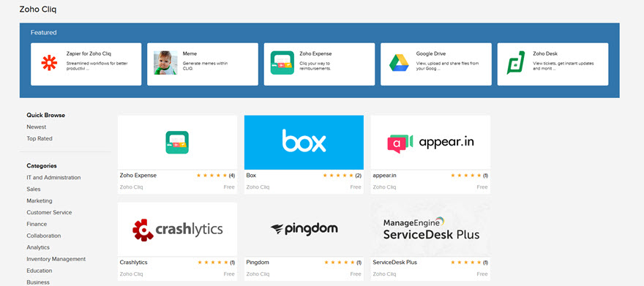Filter by Sales category
The width and height of the screenshot is (644, 286).
click(x=34, y=189)
